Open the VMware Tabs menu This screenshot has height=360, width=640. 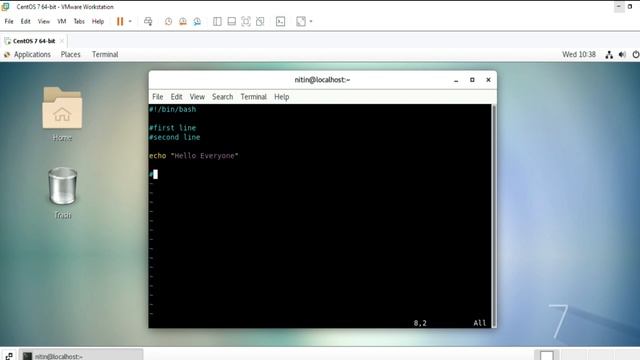point(79,21)
